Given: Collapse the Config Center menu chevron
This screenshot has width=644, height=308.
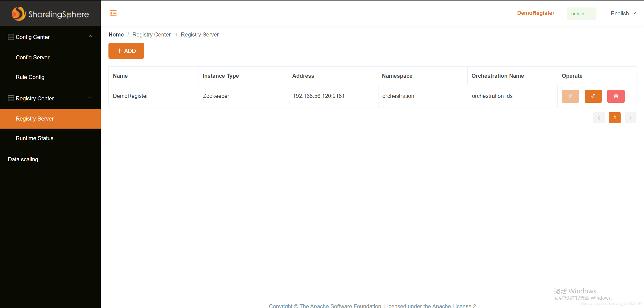Looking at the screenshot, I should 90,37.
